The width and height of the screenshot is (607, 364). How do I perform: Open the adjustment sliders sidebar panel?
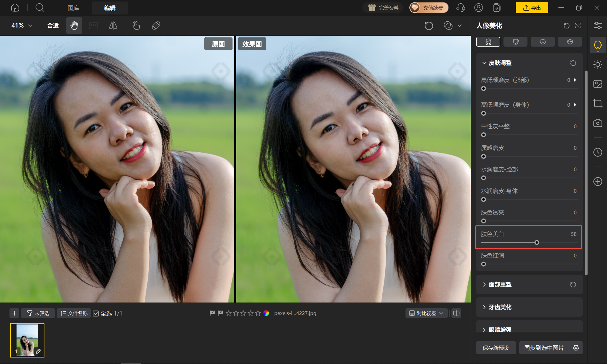pyautogui.click(x=598, y=25)
